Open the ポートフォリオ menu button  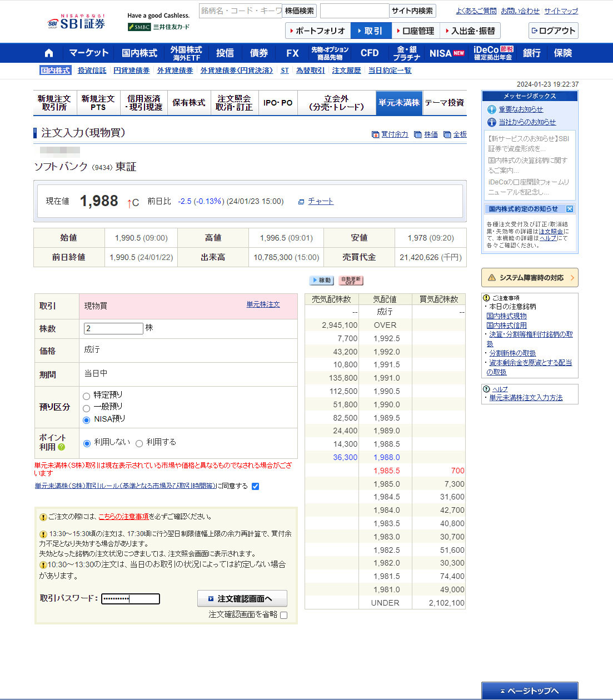click(317, 31)
